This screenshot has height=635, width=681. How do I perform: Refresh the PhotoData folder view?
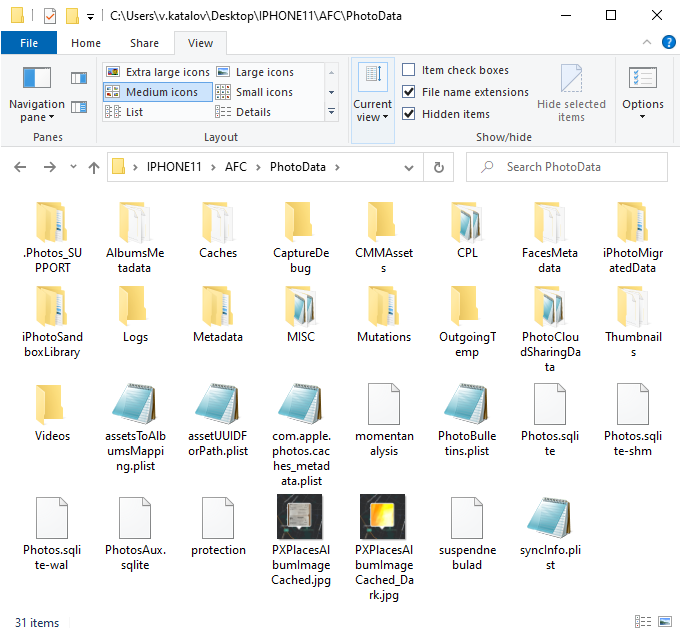coord(438,167)
